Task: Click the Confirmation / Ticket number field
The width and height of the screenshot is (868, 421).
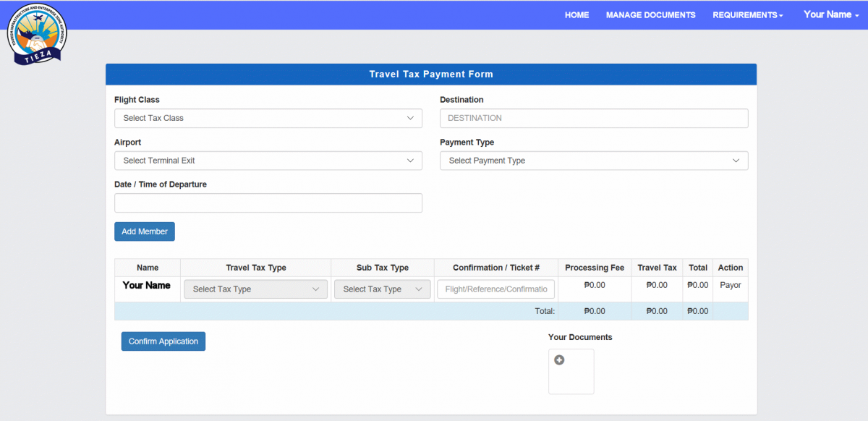Action: pyautogui.click(x=495, y=289)
